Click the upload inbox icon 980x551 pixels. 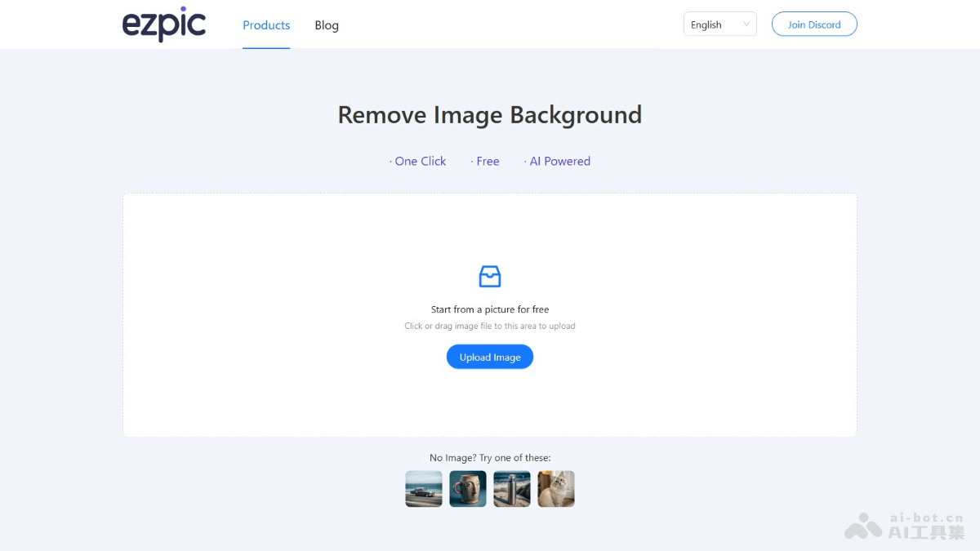coord(489,276)
